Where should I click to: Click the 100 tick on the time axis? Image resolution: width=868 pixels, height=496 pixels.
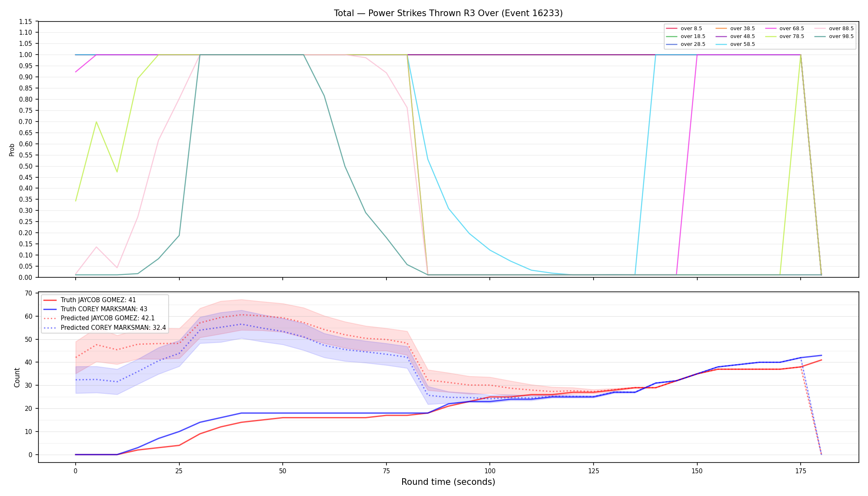490,470
